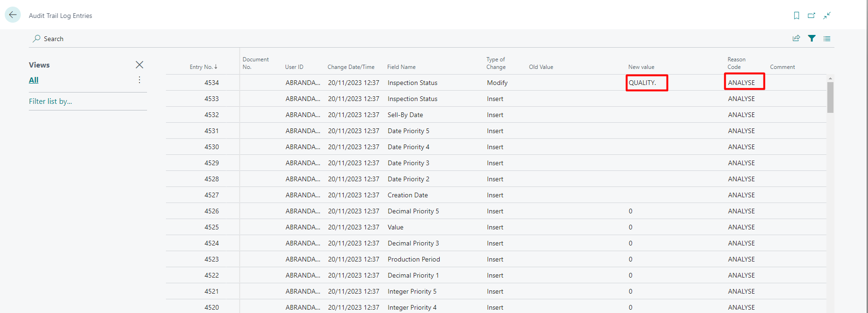The width and height of the screenshot is (868, 313).
Task: Click the Share icon in the toolbar
Action: 796,38
